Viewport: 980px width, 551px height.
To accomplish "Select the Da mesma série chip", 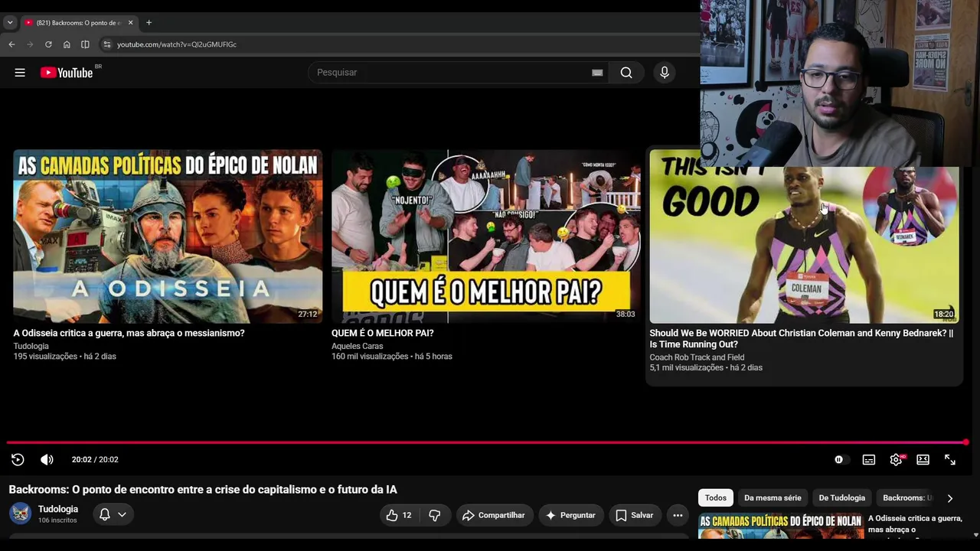I will pyautogui.click(x=773, y=497).
